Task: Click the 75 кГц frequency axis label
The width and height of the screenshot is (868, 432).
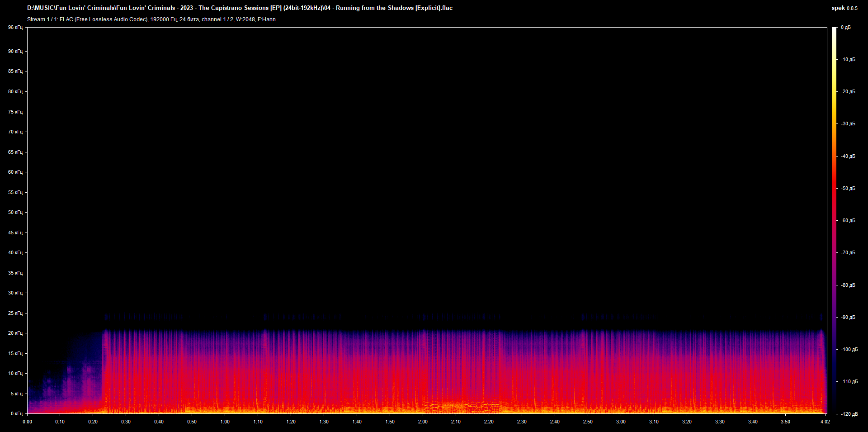Action: tap(15, 112)
